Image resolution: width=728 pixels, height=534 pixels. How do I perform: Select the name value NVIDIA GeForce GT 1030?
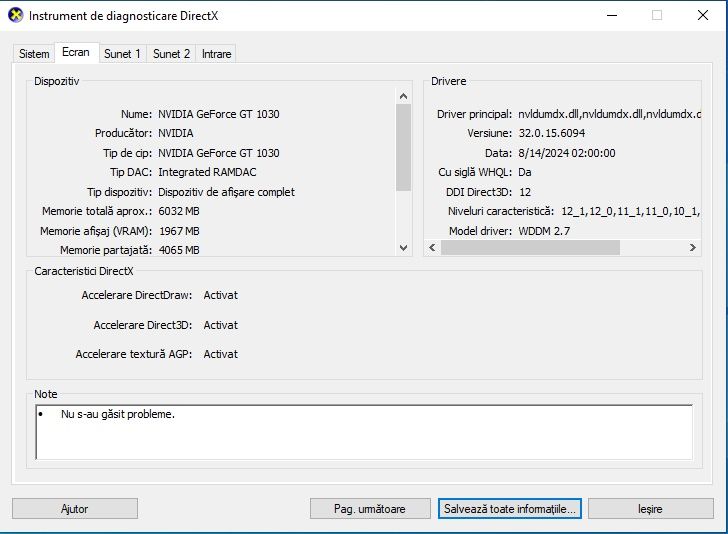[219, 114]
